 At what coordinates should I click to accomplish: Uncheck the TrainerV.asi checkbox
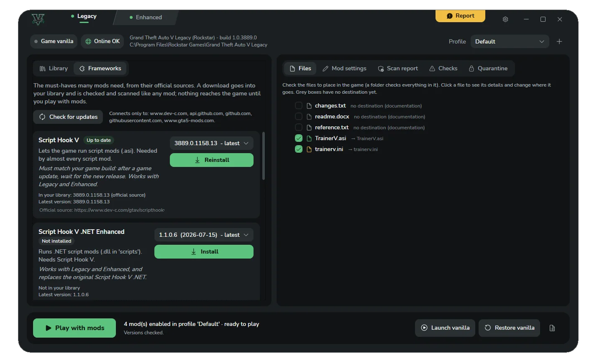299,138
